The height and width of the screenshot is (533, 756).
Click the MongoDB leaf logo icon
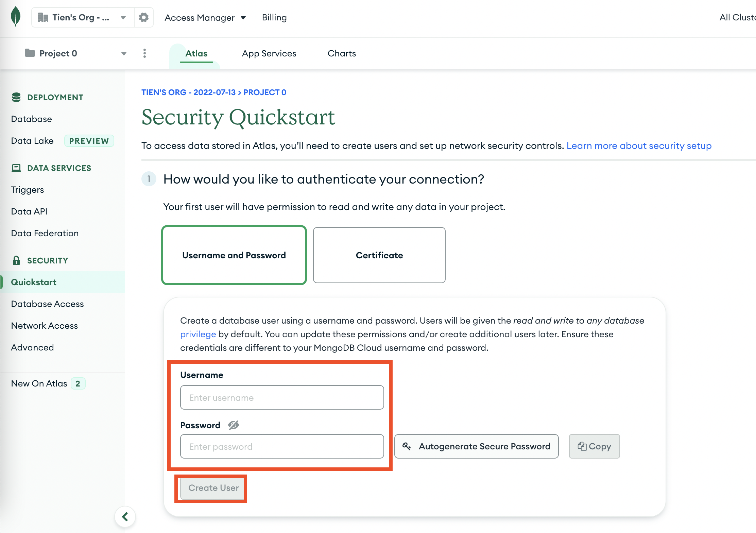[16, 14]
